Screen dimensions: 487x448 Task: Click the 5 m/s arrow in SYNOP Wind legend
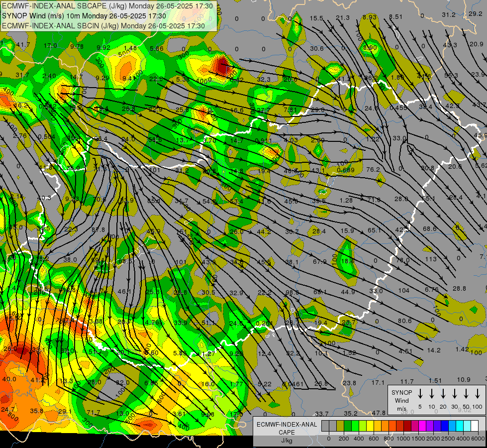pos(420,394)
